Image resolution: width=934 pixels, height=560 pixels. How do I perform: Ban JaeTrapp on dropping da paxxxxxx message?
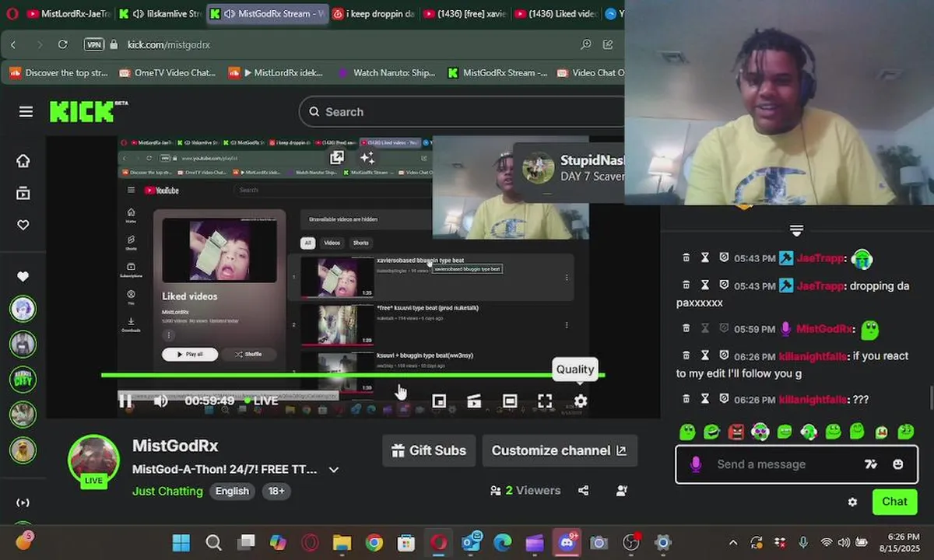724,285
